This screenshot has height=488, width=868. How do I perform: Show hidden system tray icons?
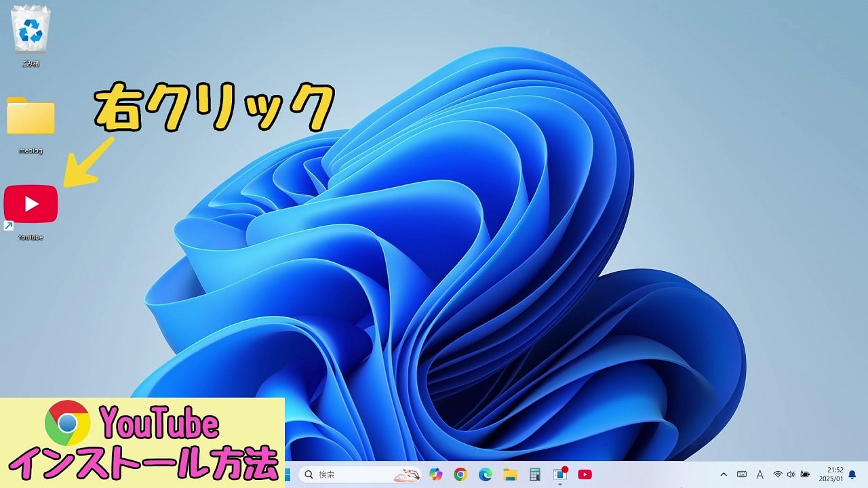point(724,474)
